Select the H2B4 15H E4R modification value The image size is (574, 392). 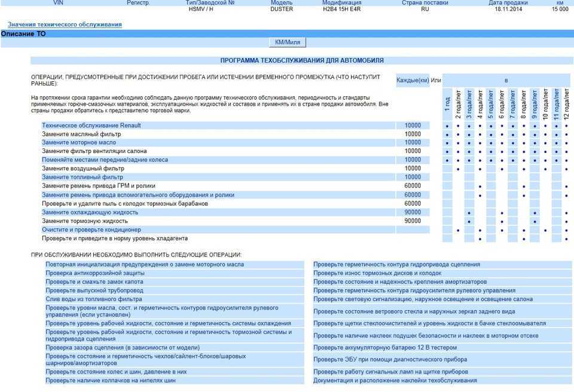tap(341, 9)
